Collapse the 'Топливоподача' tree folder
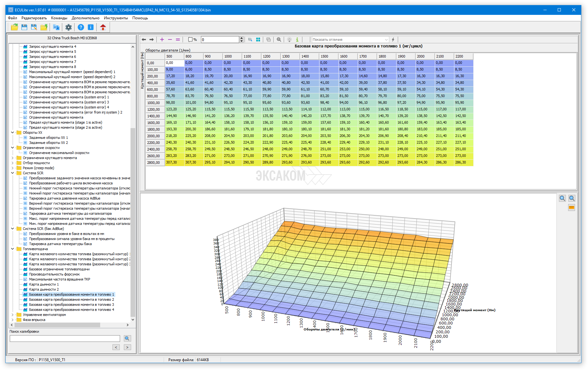 [13, 249]
